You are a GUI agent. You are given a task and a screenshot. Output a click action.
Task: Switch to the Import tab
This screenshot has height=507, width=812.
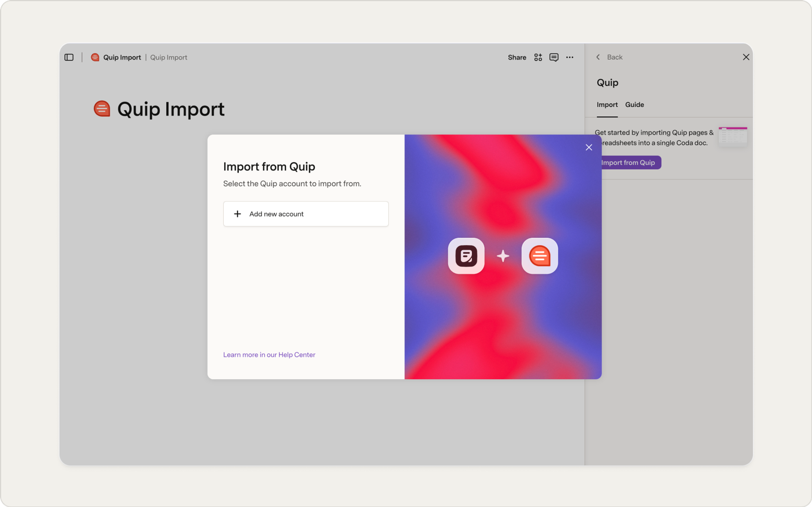coord(607,105)
